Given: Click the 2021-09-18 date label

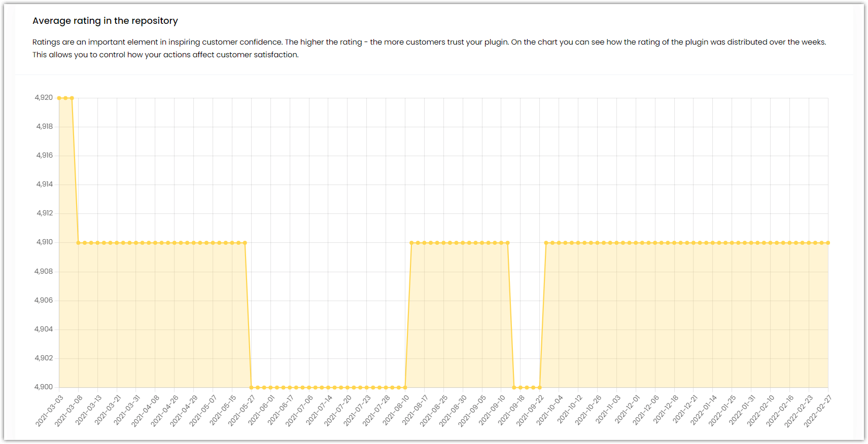Looking at the screenshot, I should (511, 411).
